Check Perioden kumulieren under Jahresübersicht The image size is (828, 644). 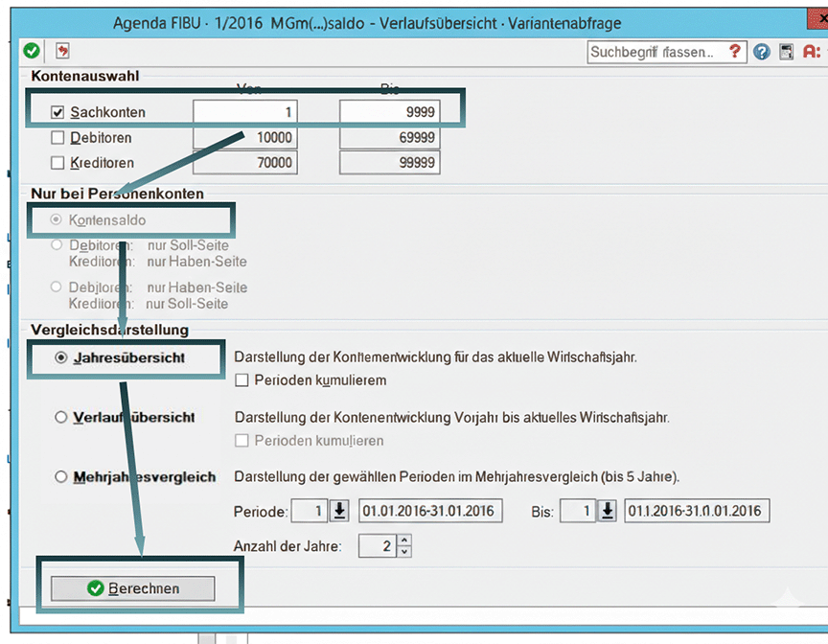(x=240, y=380)
